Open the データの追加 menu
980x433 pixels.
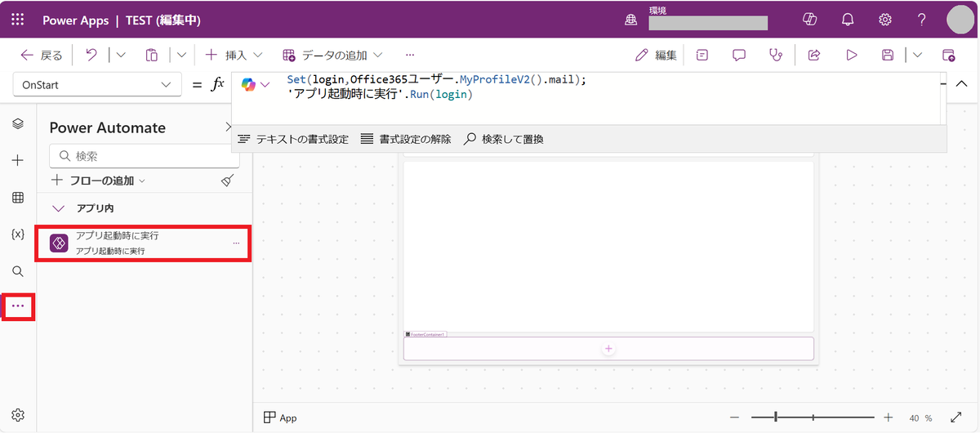(332, 55)
